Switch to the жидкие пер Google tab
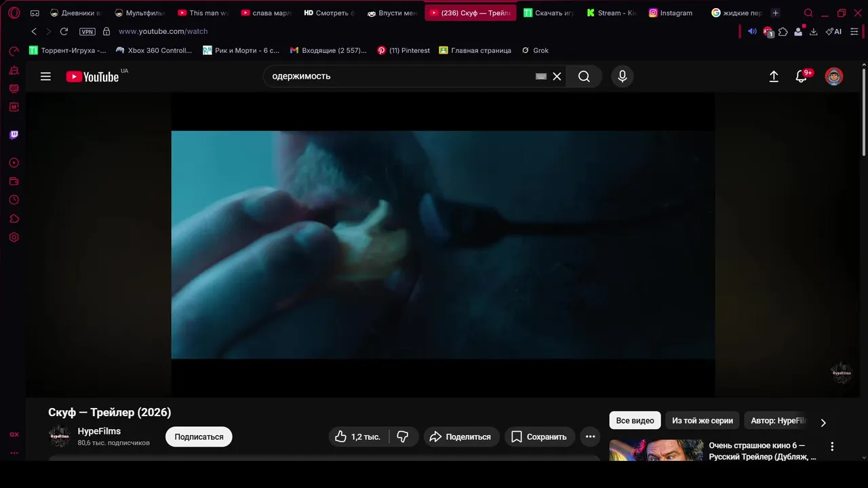Image resolution: width=868 pixels, height=488 pixels. coord(736,13)
